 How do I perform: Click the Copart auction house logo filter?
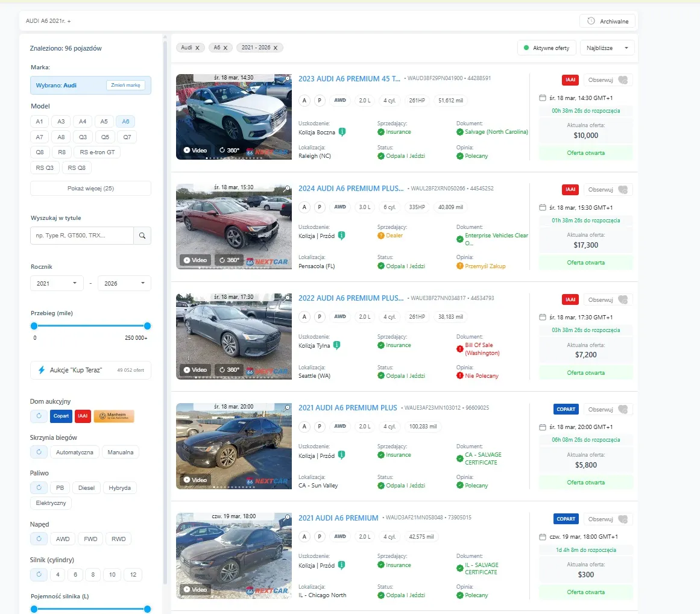click(x=61, y=416)
